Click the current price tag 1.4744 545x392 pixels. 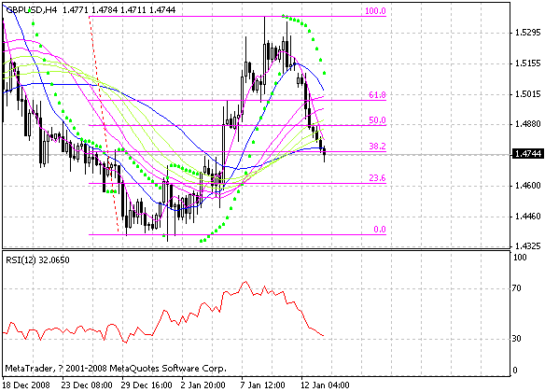tap(527, 154)
